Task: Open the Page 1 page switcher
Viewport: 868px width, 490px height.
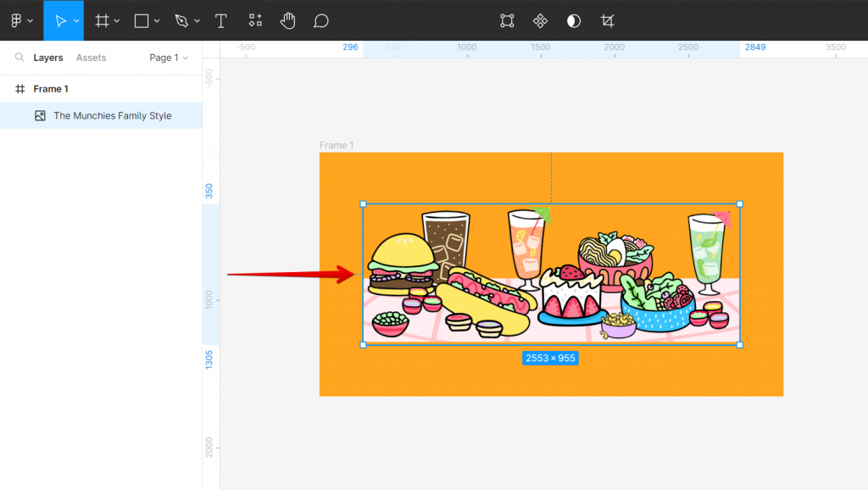Action: pos(166,57)
